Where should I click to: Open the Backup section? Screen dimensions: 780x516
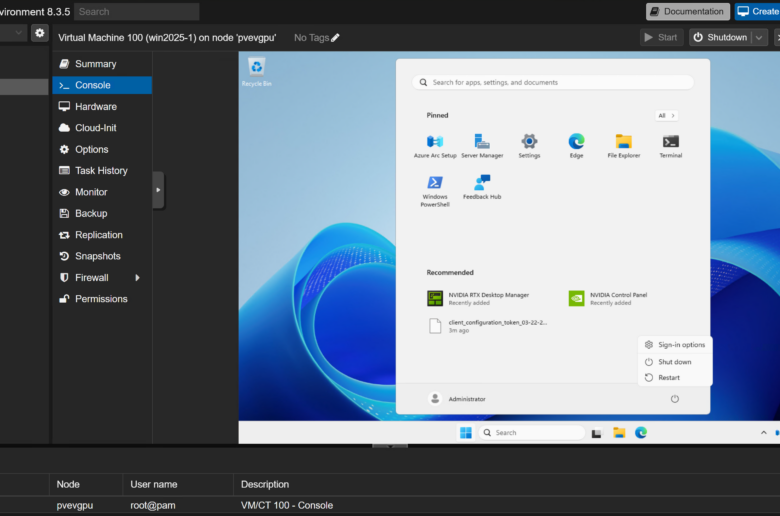[101, 213]
